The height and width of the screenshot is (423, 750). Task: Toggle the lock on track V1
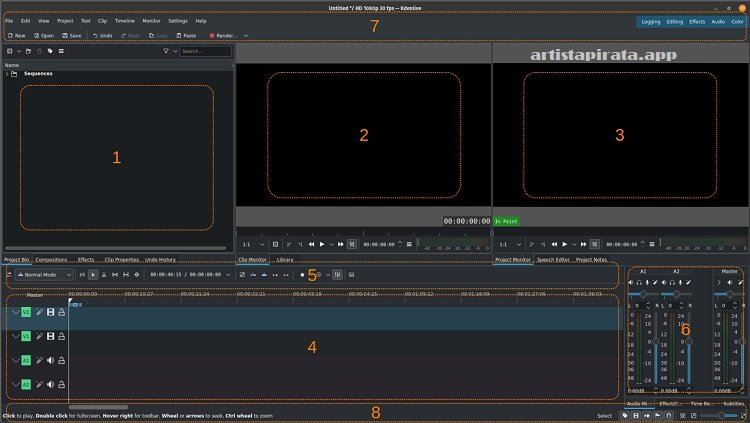coord(62,336)
